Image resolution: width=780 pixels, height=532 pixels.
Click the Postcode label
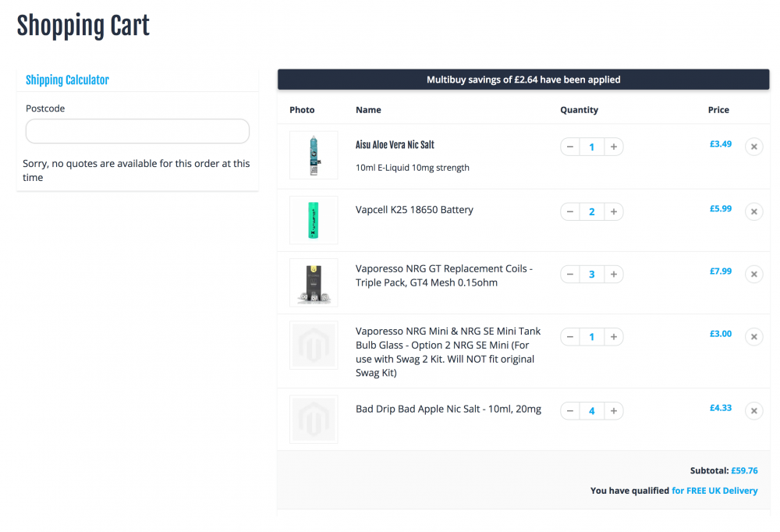point(45,108)
